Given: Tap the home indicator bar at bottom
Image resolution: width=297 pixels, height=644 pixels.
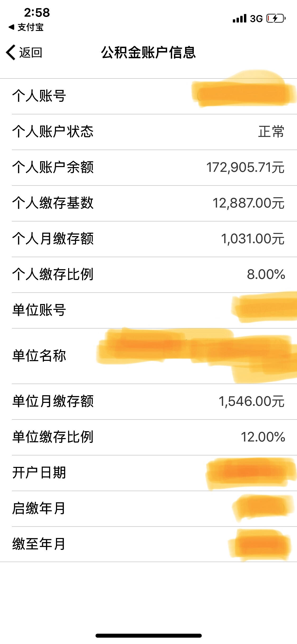Looking at the screenshot, I should (x=149, y=636).
